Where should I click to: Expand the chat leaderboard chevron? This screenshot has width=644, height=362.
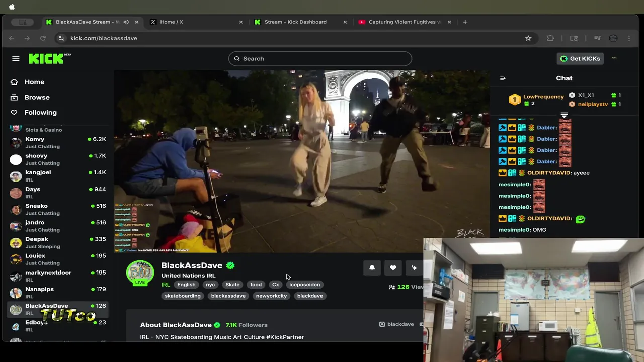pyautogui.click(x=564, y=116)
